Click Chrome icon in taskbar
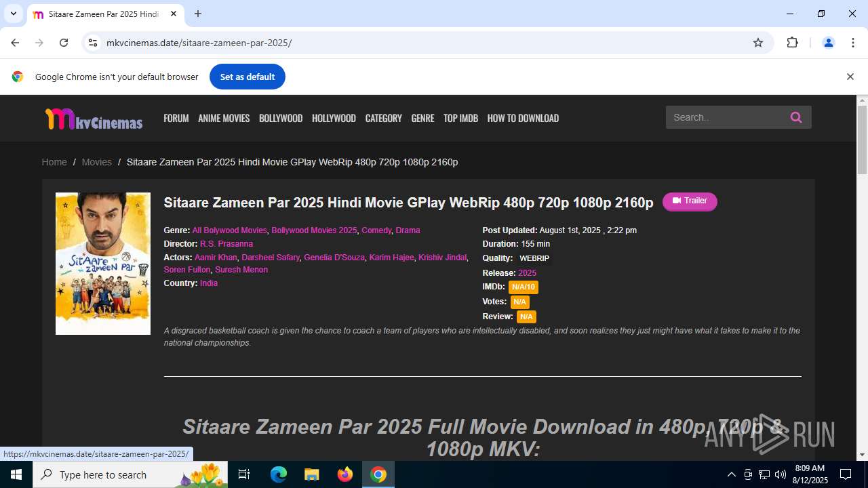Screen dimensions: 868x488 pos(378,474)
